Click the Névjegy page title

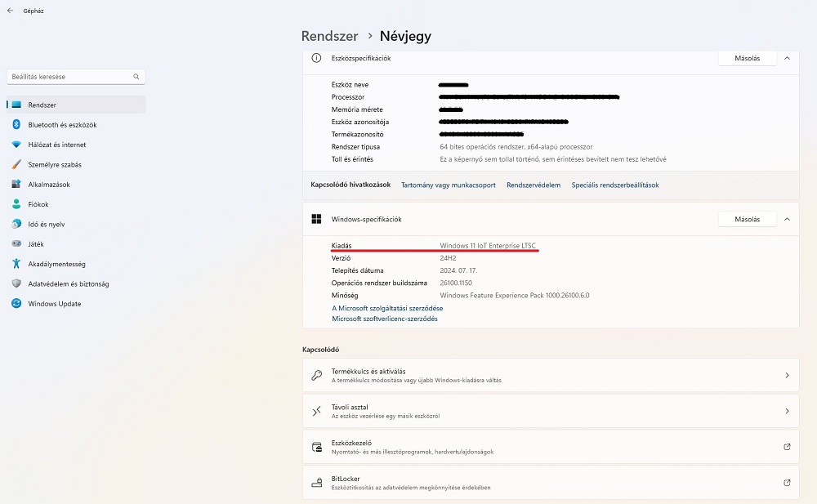click(405, 36)
